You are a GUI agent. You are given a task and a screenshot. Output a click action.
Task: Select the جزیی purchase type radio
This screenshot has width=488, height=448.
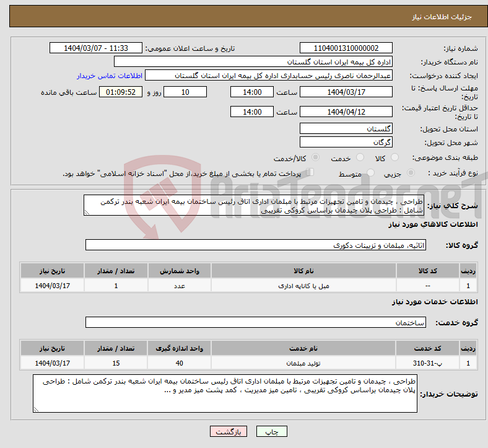pos(411,173)
